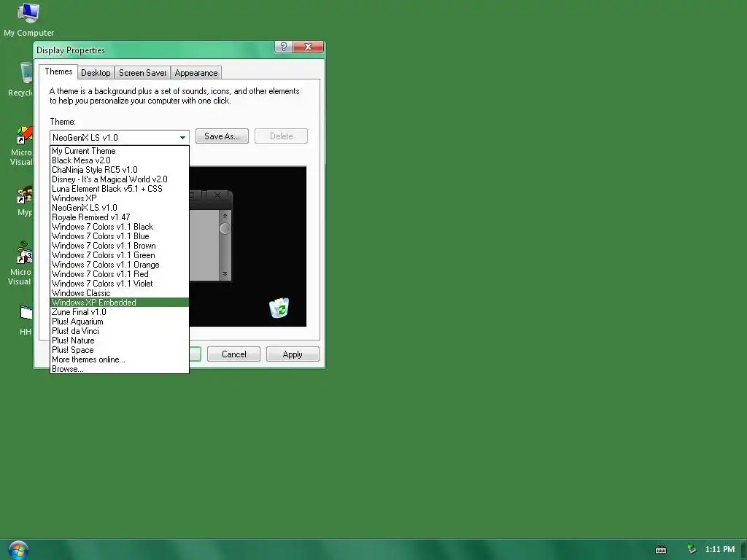
Task: Choose the Browse... entry
Action: [120, 369]
